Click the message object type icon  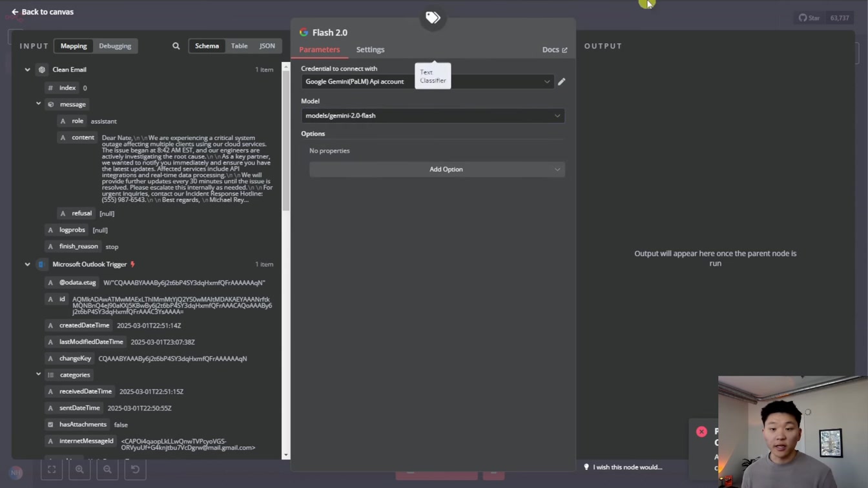coord(51,105)
